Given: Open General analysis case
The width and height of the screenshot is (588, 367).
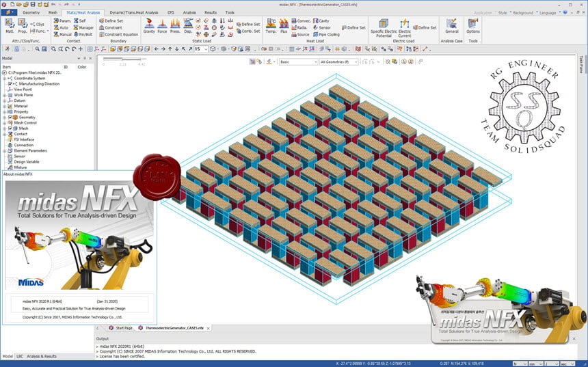Looking at the screenshot, I should tap(452, 26).
